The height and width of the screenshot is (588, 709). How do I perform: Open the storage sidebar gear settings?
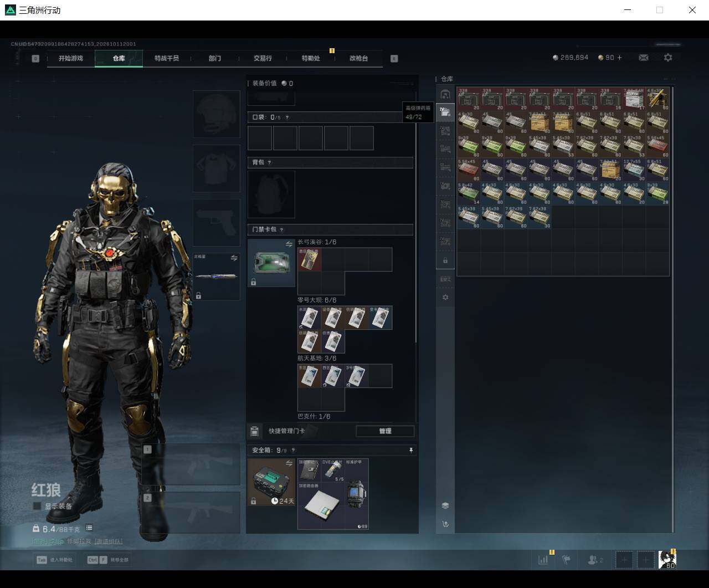click(445, 298)
